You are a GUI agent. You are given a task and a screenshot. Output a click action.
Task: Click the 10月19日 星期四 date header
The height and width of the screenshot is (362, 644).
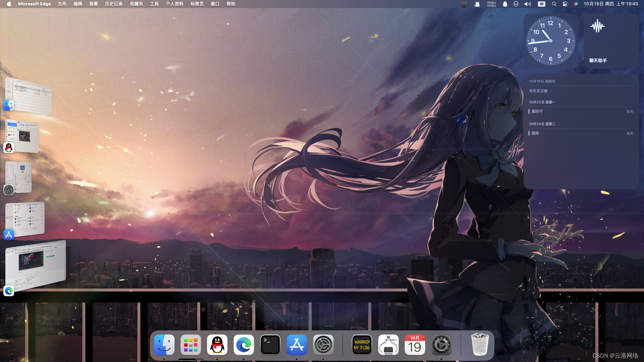(542, 81)
